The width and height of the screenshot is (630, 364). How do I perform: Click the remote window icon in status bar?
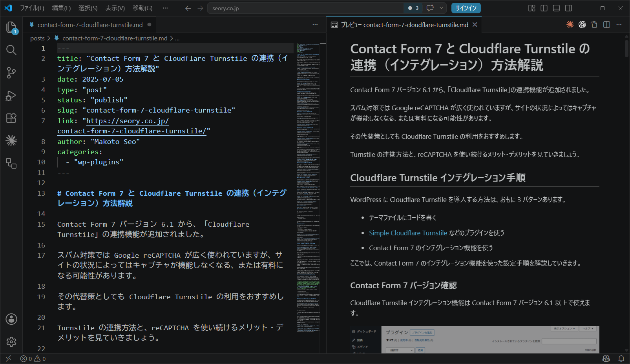click(8, 359)
